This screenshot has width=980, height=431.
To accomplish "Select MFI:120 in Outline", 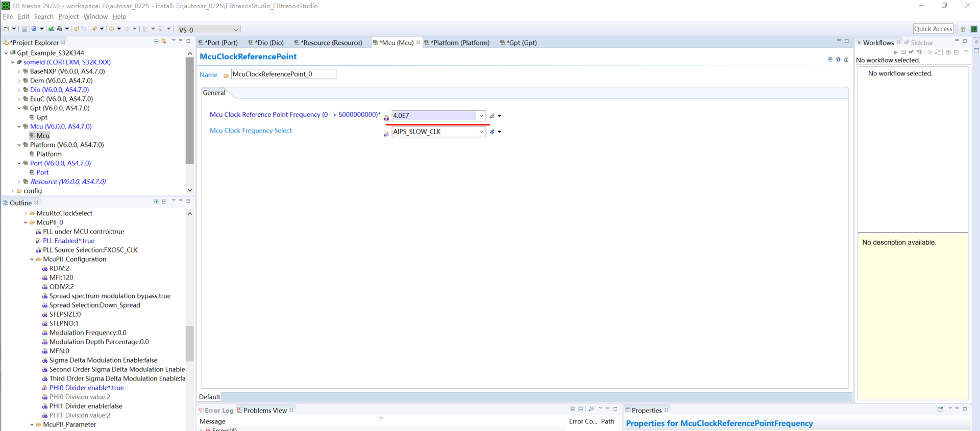I will (61, 277).
